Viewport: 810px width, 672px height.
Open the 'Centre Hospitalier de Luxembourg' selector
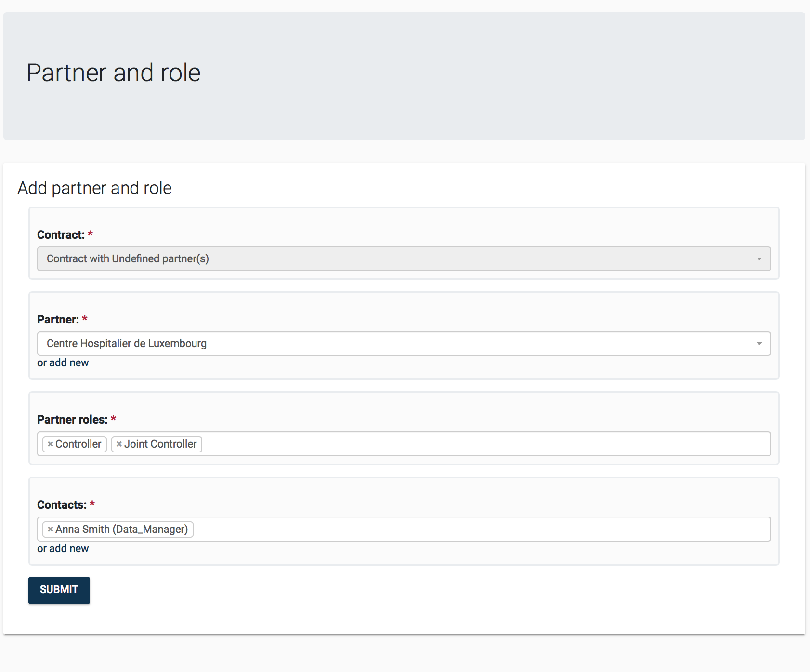385,344
